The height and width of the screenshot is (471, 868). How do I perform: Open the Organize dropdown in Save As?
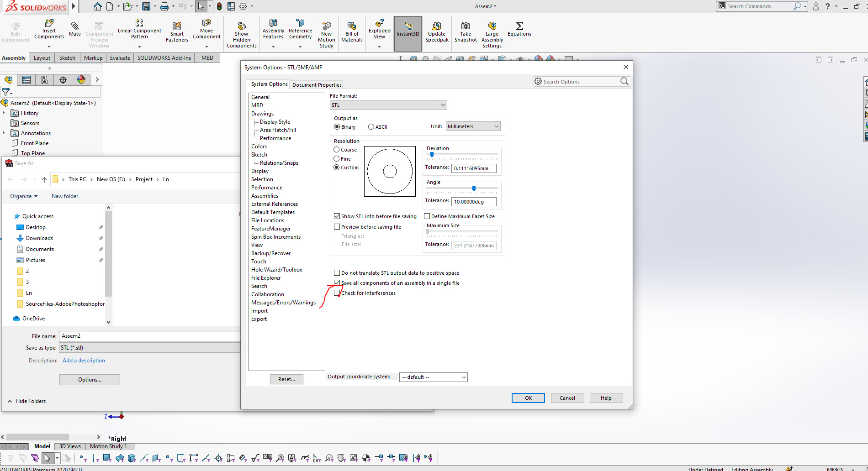(24, 196)
